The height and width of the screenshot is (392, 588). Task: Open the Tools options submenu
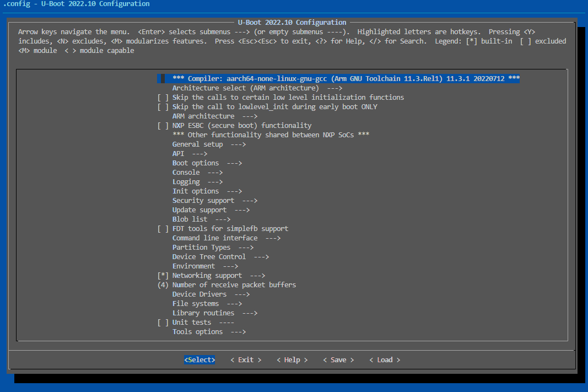click(x=209, y=332)
